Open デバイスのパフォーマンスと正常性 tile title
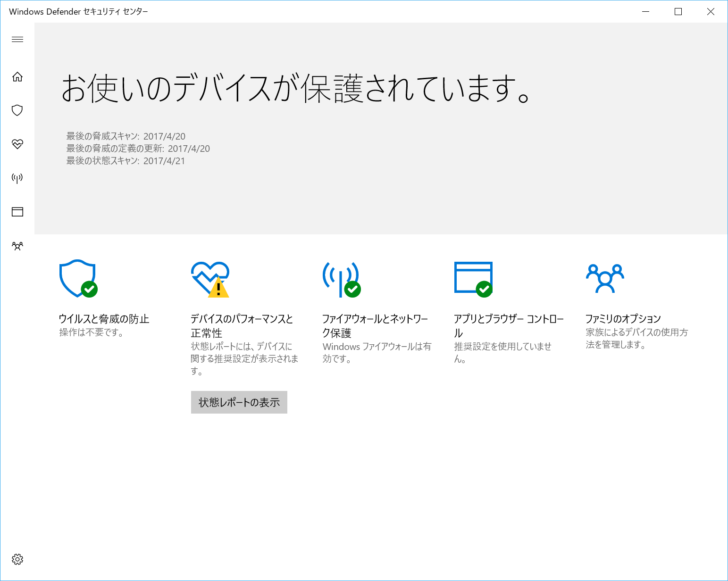 (x=242, y=326)
